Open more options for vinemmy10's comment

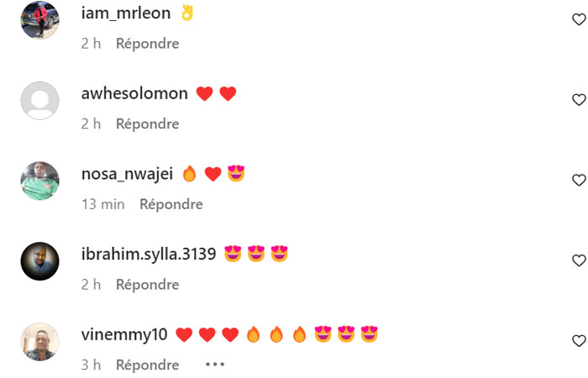pyautogui.click(x=215, y=364)
